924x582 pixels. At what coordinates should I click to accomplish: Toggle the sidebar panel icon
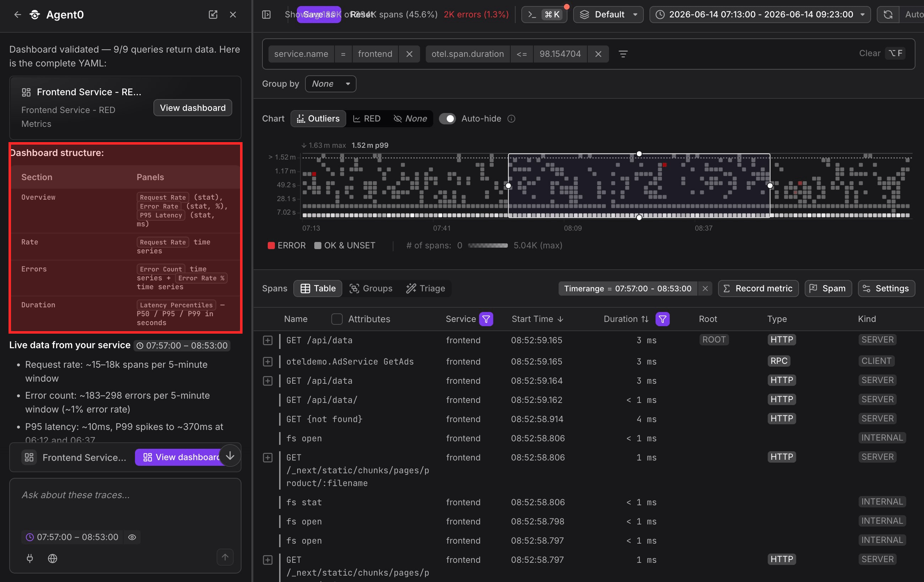click(x=266, y=15)
